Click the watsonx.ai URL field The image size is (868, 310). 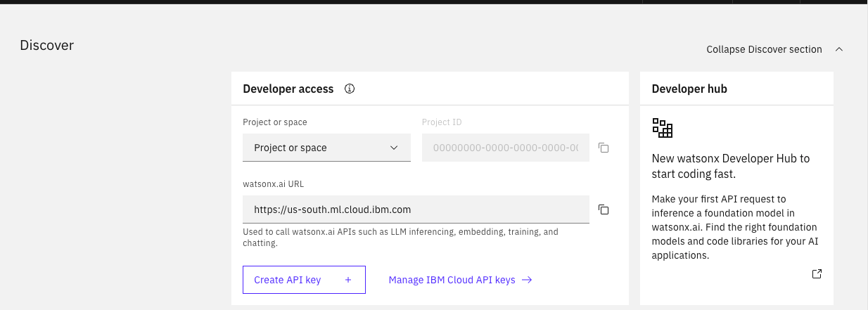point(416,209)
